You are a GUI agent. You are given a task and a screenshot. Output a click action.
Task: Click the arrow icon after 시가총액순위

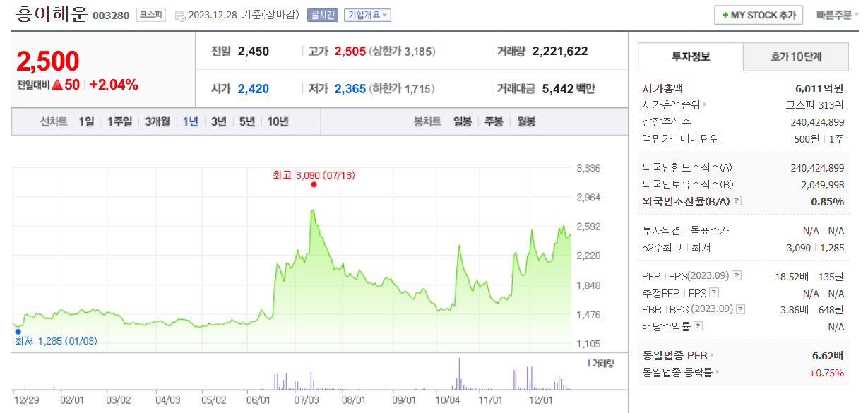pyautogui.click(x=705, y=105)
